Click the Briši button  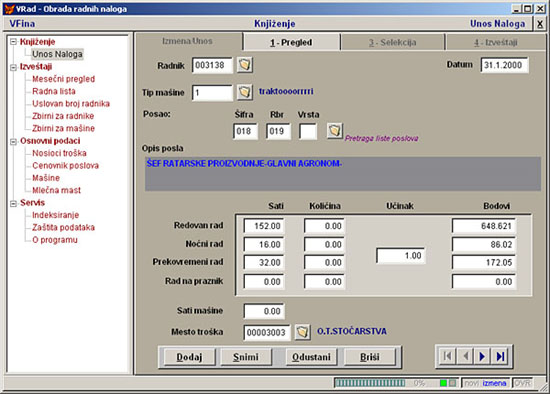370,357
